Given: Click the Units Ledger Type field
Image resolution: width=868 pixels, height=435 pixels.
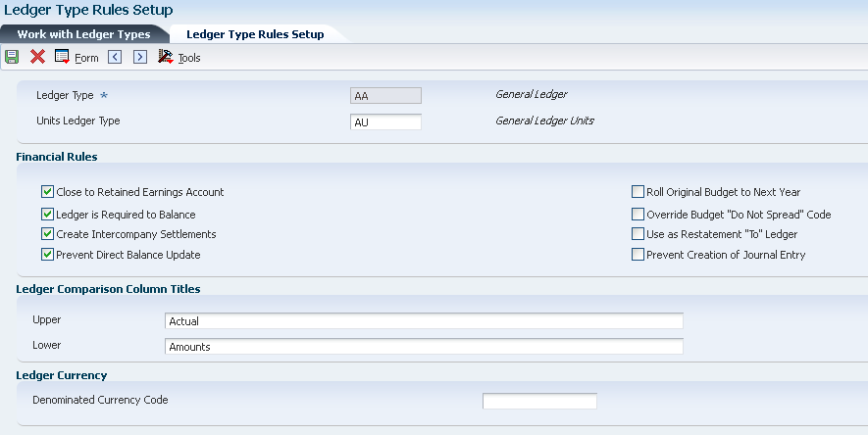Looking at the screenshot, I should click(x=385, y=122).
